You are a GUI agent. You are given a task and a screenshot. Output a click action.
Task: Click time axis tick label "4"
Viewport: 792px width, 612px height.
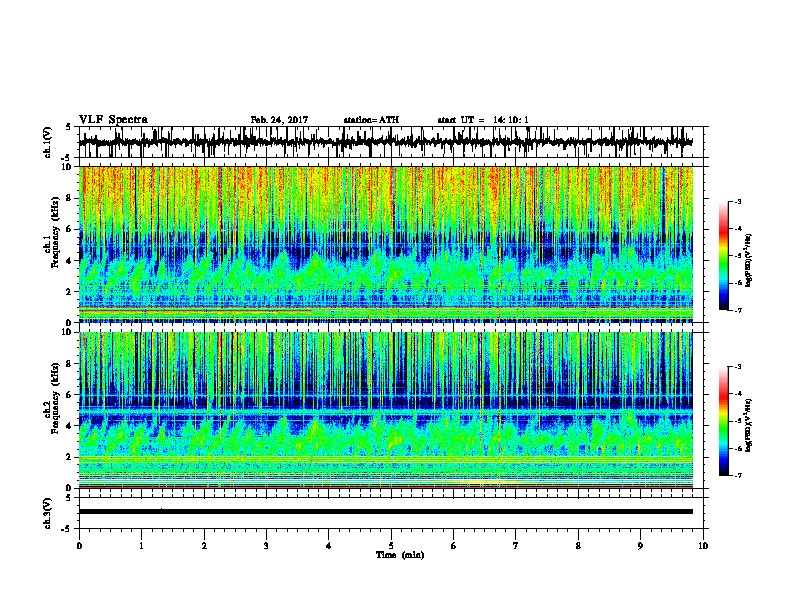(x=329, y=546)
